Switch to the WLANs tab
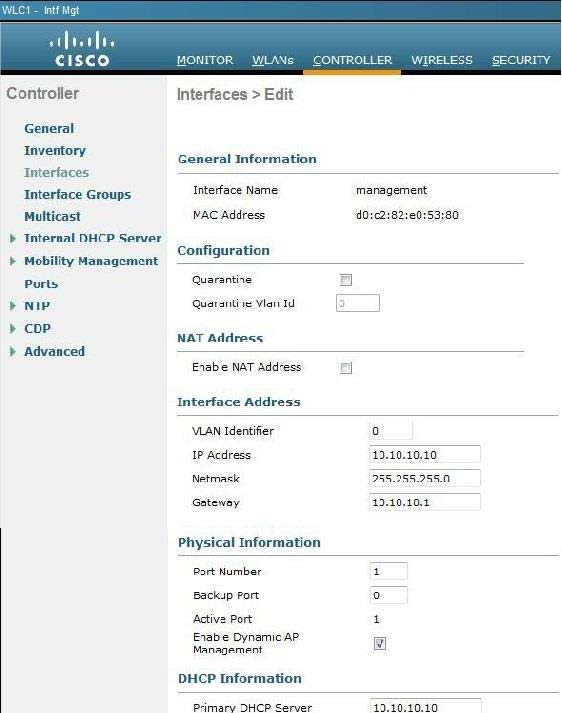Image resolution: width=562 pixels, height=713 pixels. coord(273,60)
